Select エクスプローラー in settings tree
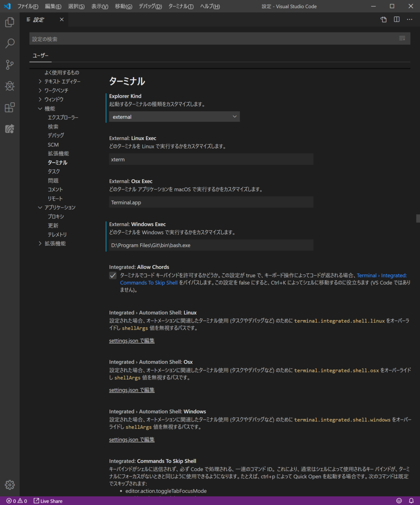The width and height of the screenshot is (420, 505). (x=63, y=117)
